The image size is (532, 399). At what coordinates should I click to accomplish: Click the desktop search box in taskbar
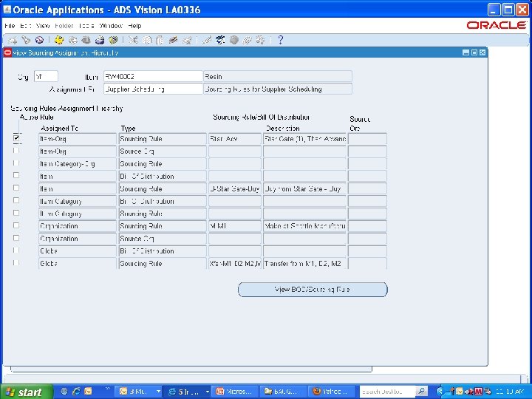387,392
